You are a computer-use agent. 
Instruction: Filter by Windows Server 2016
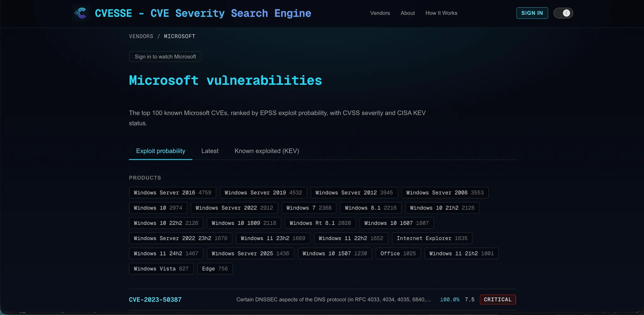(x=172, y=193)
